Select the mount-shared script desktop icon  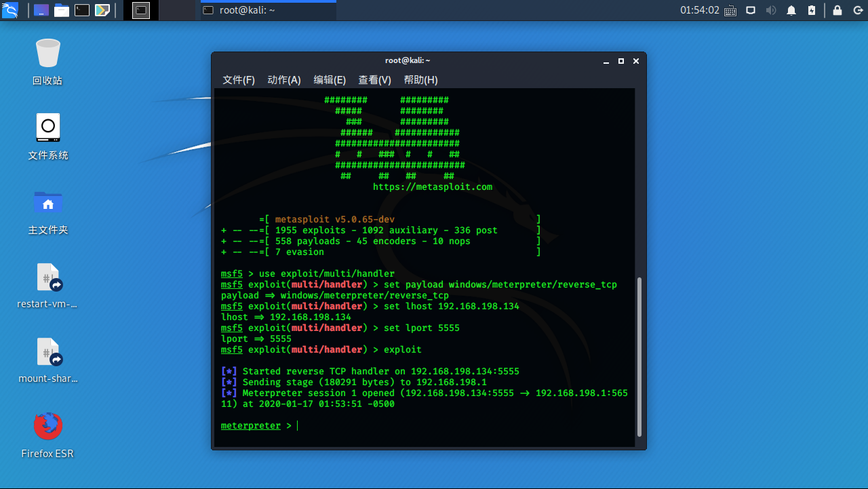pos(47,360)
